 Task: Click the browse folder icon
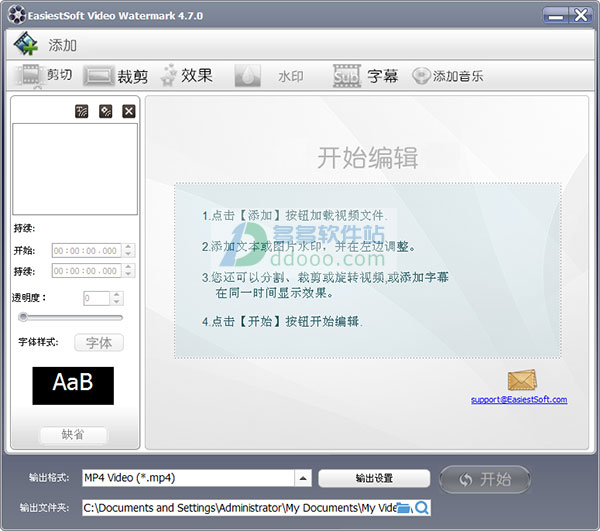pos(403,508)
